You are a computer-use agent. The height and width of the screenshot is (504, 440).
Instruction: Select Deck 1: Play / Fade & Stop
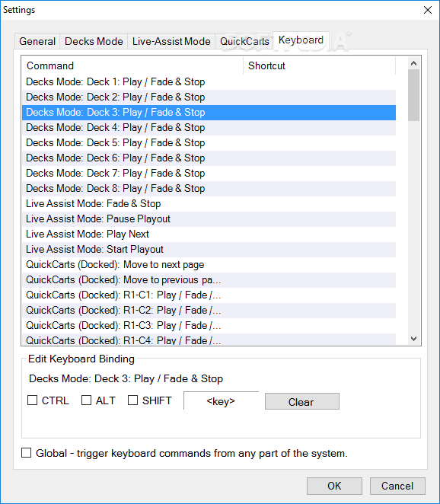tap(209, 82)
